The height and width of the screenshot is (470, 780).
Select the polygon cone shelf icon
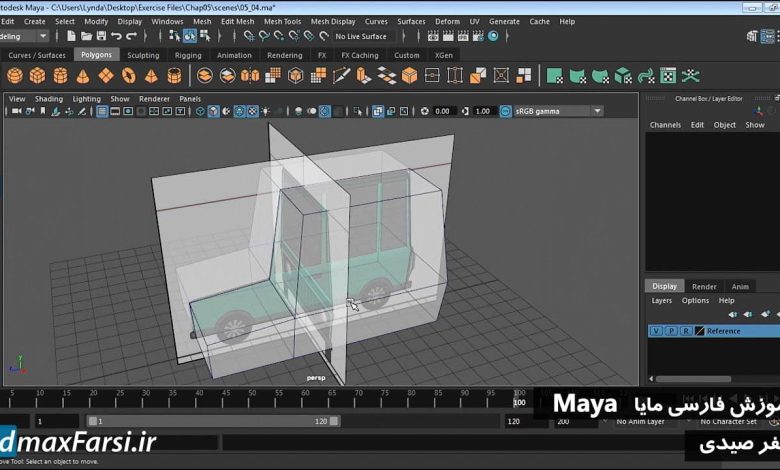click(84, 76)
